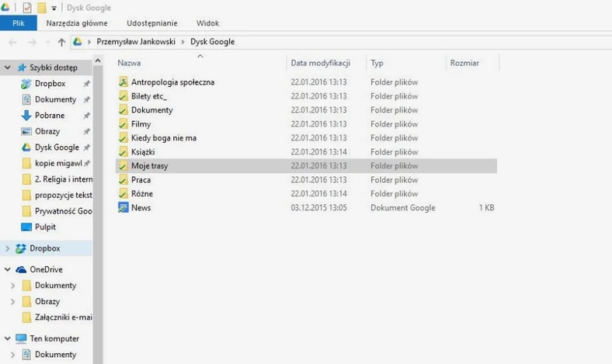Expand OneDrive Obrazy subfolder
This screenshot has height=364, width=612.
[12, 302]
